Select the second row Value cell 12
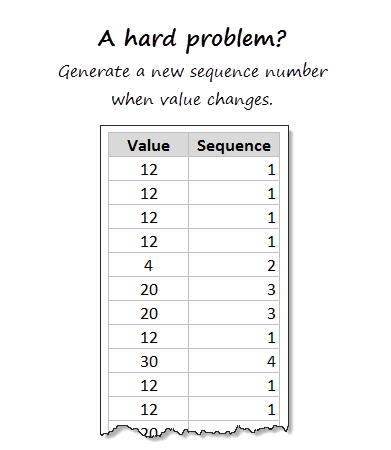 tap(148, 193)
